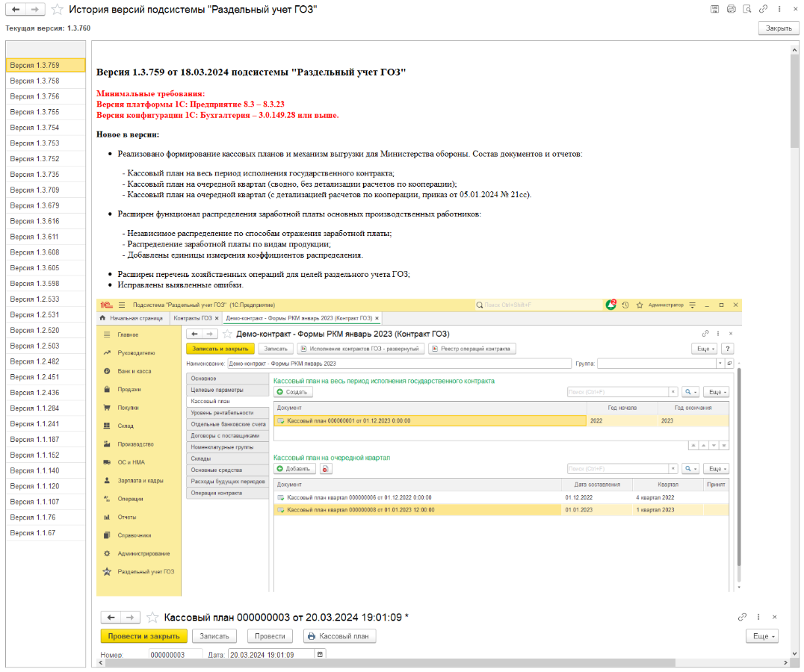The width and height of the screenshot is (804, 672).
Task: Expand the 'Еще' dropdown in the quarterly plan section
Action: tap(717, 469)
